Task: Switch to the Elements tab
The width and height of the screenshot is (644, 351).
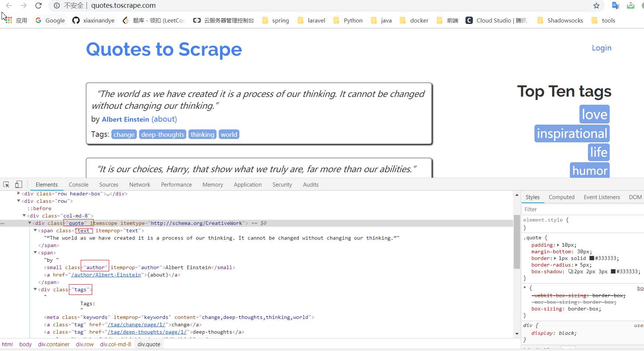Action: (x=47, y=185)
